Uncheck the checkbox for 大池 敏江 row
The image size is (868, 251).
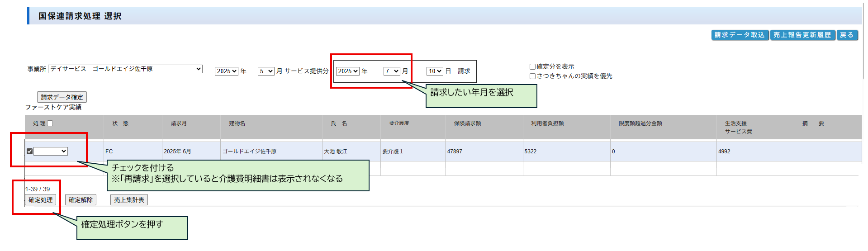pos(29,152)
